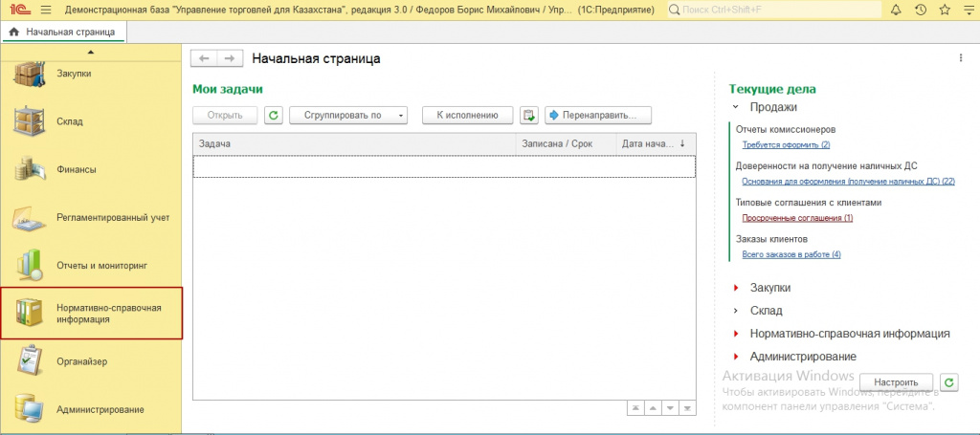Expand the Закупки section in Текущие дела

(x=736, y=289)
